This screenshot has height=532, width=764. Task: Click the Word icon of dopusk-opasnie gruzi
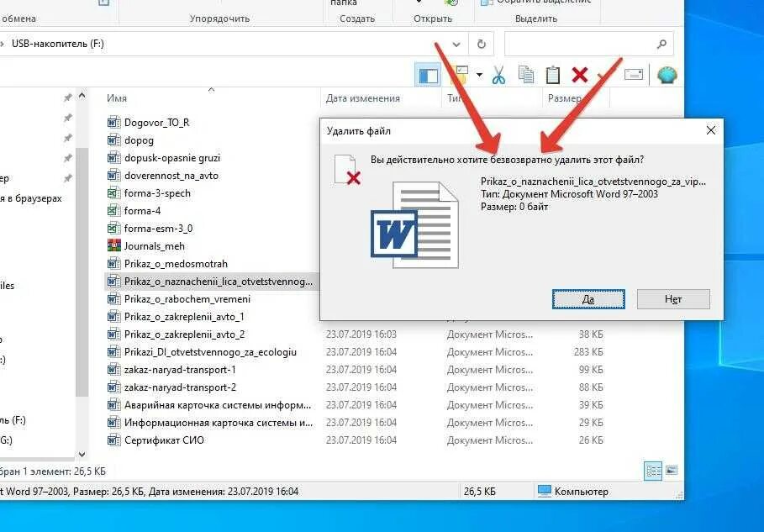click(113, 158)
